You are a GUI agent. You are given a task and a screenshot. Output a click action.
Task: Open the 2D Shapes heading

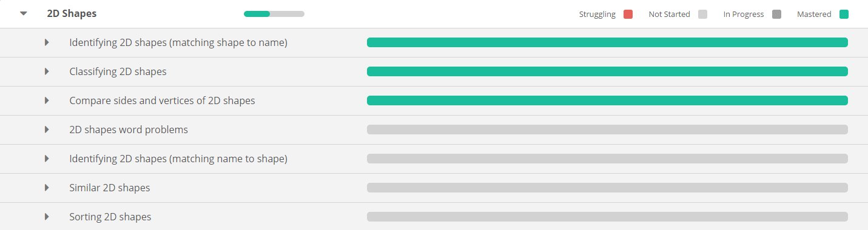[72, 13]
